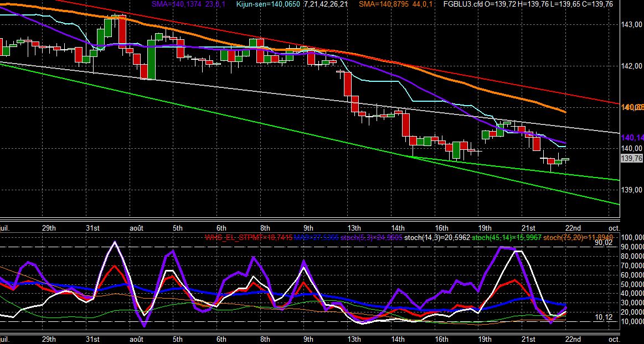Click the WHS_EL_STPMT=18,7415 indicator label
644x344 pixels.
249,237
